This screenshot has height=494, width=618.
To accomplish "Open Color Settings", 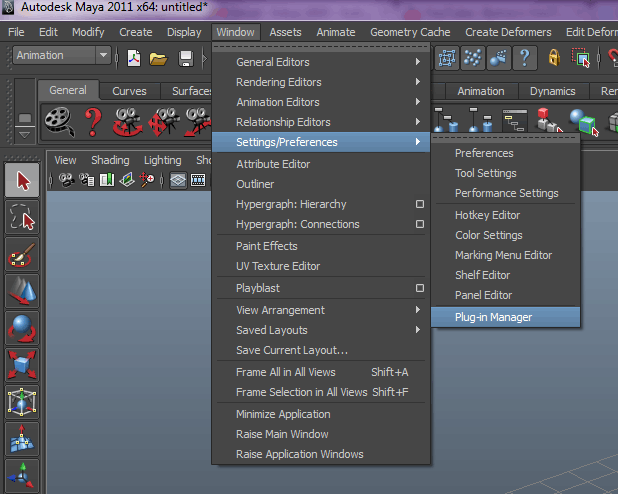I will [505, 235].
